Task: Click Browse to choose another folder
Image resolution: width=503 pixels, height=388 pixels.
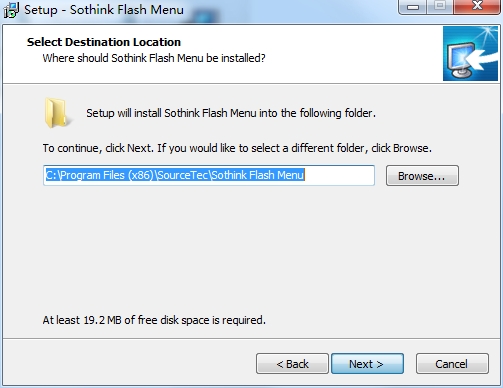Action: pos(422,176)
